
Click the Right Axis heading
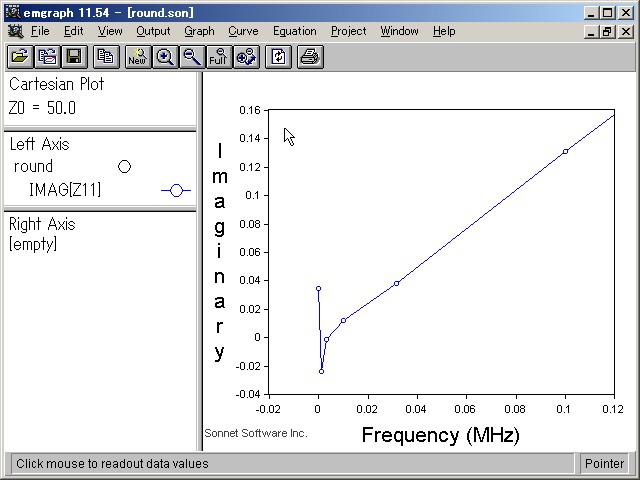pos(42,224)
